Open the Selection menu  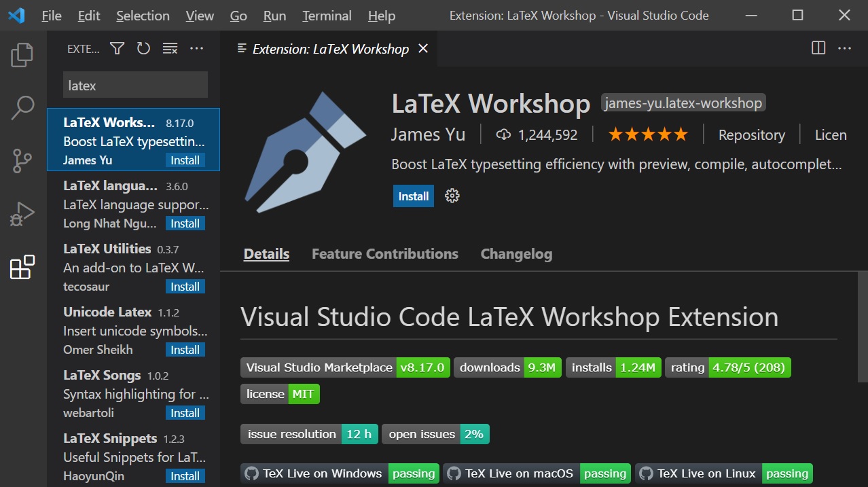[143, 16]
